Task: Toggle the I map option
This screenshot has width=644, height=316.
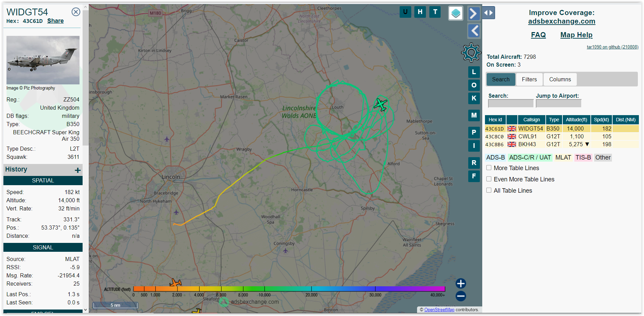Action: point(474,146)
